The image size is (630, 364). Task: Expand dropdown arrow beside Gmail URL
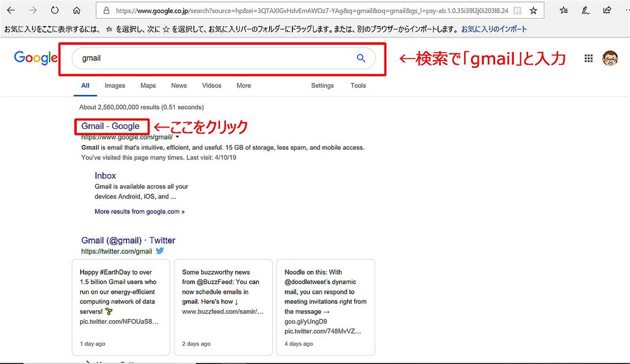click(x=177, y=137)
